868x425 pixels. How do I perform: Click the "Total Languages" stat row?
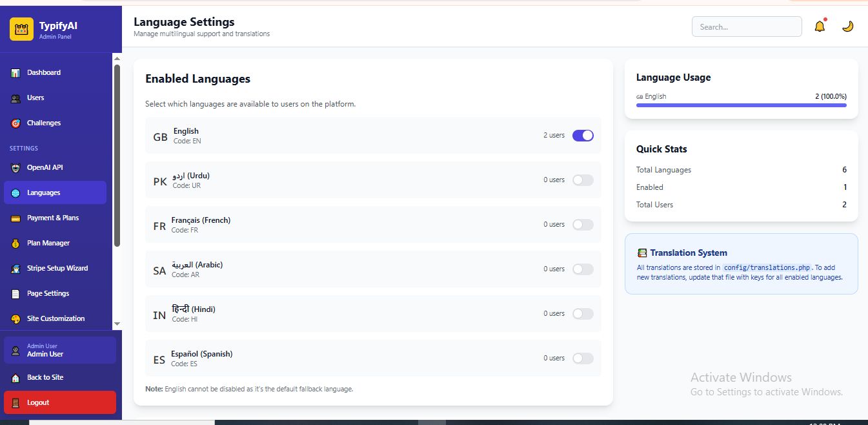742,170
